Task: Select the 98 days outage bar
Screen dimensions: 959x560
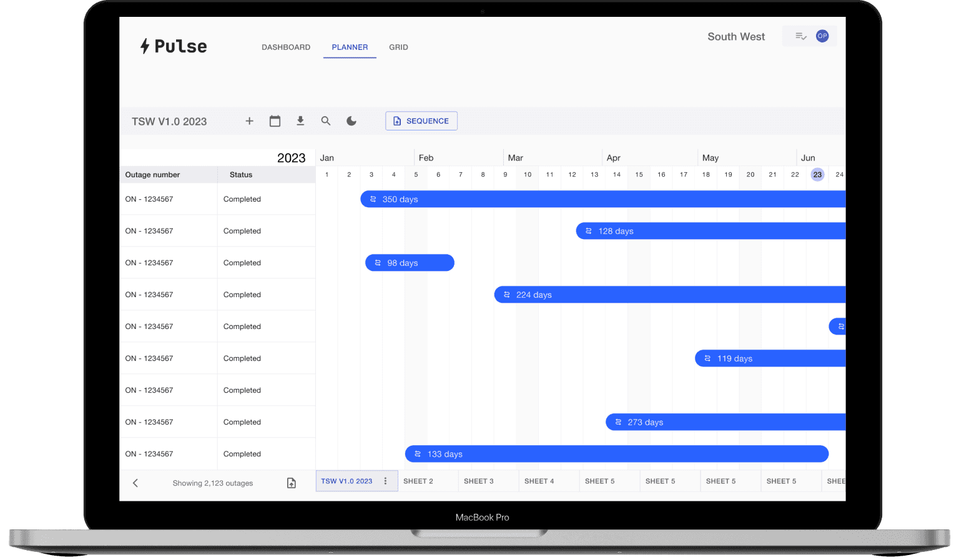Action: pyautogui.click(x=410, y=263)
